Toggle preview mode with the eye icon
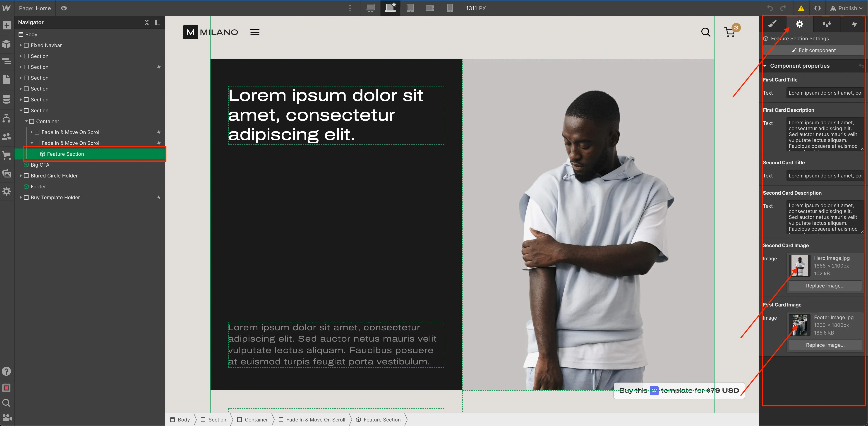 coord(64,8)
